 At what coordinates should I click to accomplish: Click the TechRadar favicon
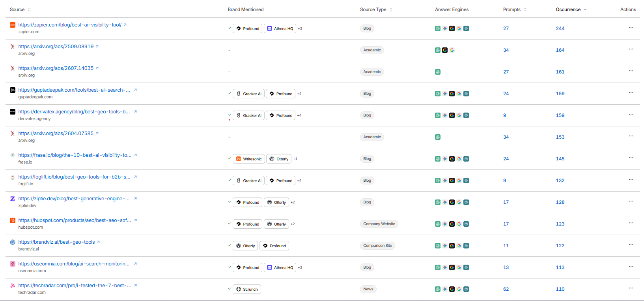click(x=13, y=286)
